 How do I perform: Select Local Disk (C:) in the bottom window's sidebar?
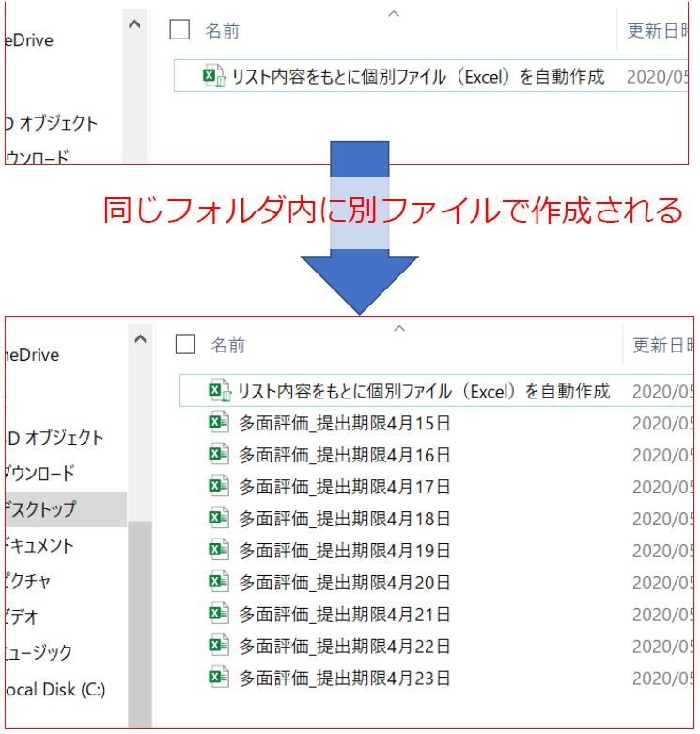point(55,689)
